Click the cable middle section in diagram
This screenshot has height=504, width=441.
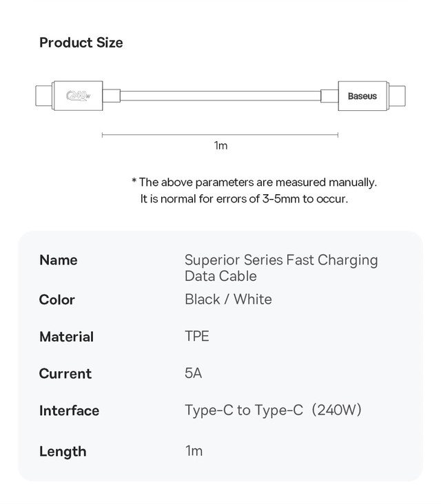click(x=220, y=96)
